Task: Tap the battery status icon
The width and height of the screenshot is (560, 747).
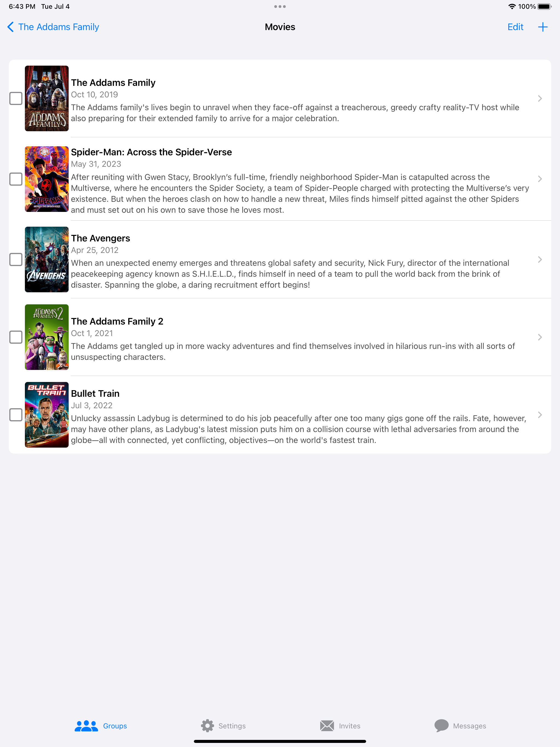Action: [x=544, y=6]
